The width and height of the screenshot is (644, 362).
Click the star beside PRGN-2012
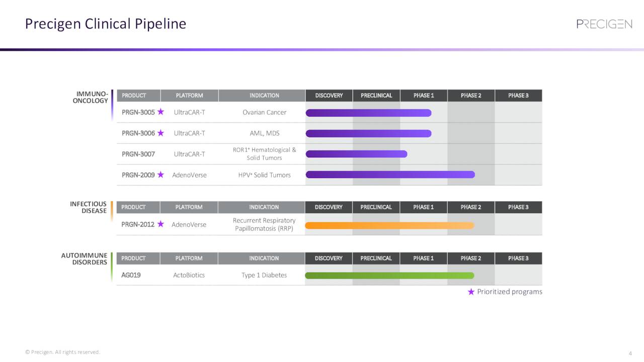160,224
